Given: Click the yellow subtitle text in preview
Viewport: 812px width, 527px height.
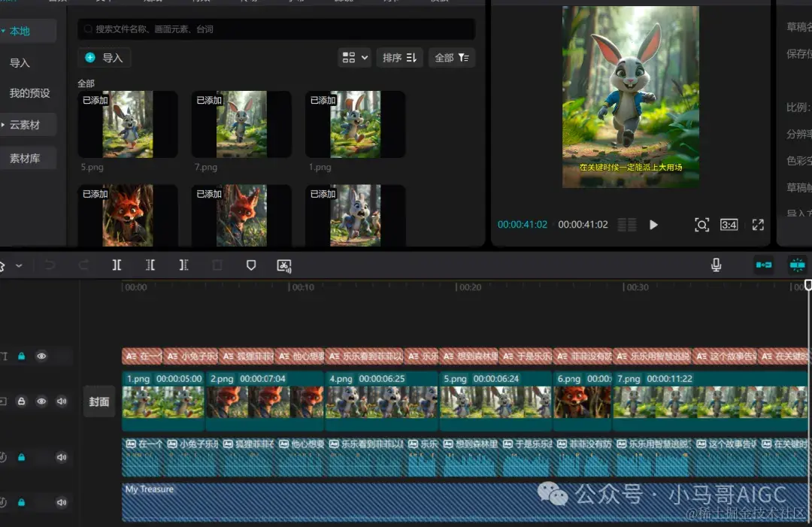Looking at the screenshot, I should point(630,167).
